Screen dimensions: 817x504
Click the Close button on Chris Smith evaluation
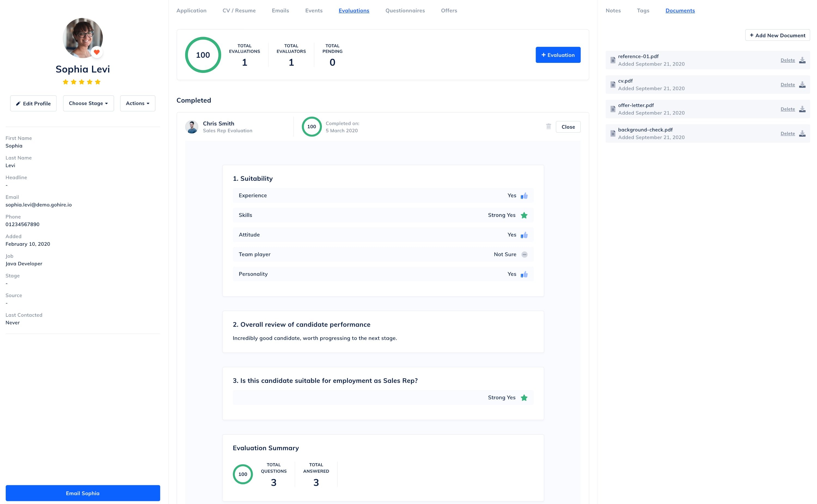[567, 127]
